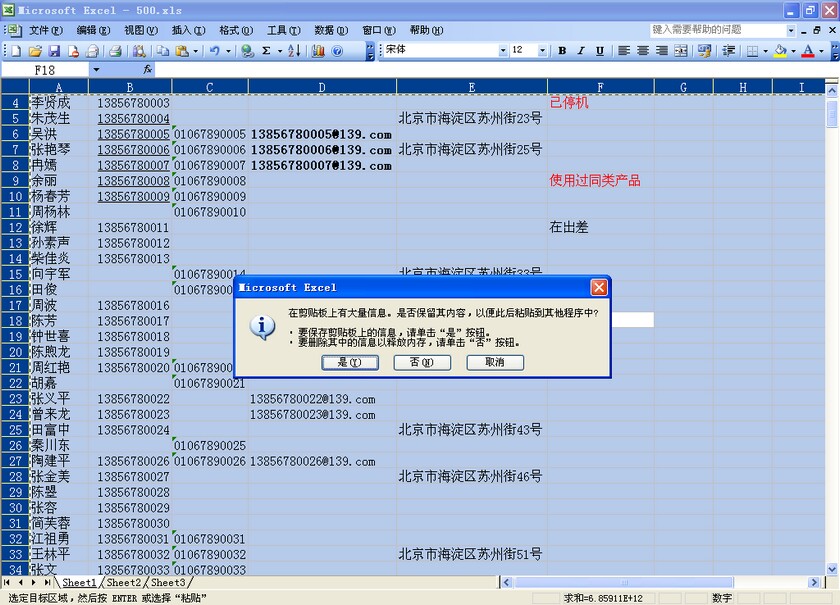Close the Microsoft Excel dialog with the X
The image size is (840, 605).
(599, 288)
